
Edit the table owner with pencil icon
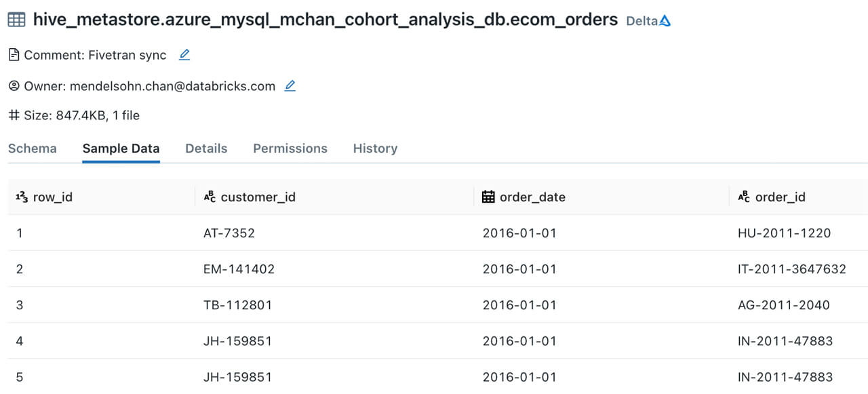click(290, 86)
